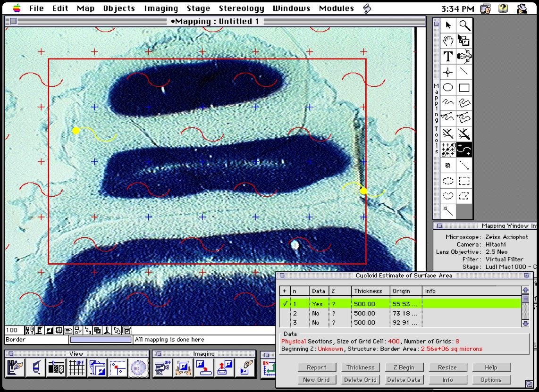Viewport: 539px width, 392px height.
Task: Select the dashed rectangle selection tool
Action: tap(464, 181)
